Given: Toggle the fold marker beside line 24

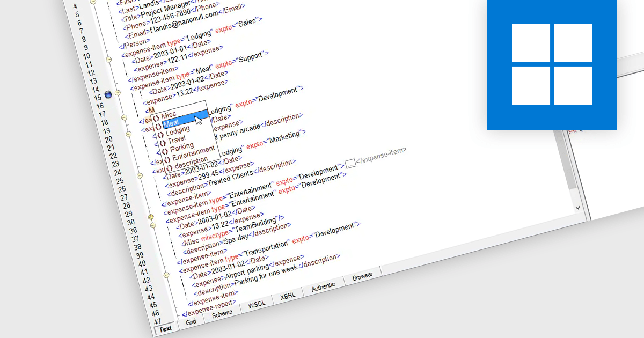Looking at the screenshot, I should 140,175.
